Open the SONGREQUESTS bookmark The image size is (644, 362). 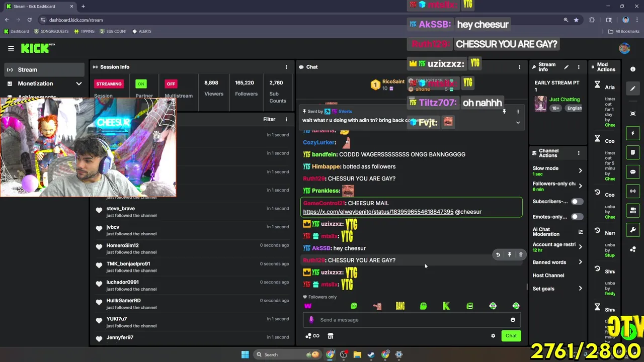point(51,31)
